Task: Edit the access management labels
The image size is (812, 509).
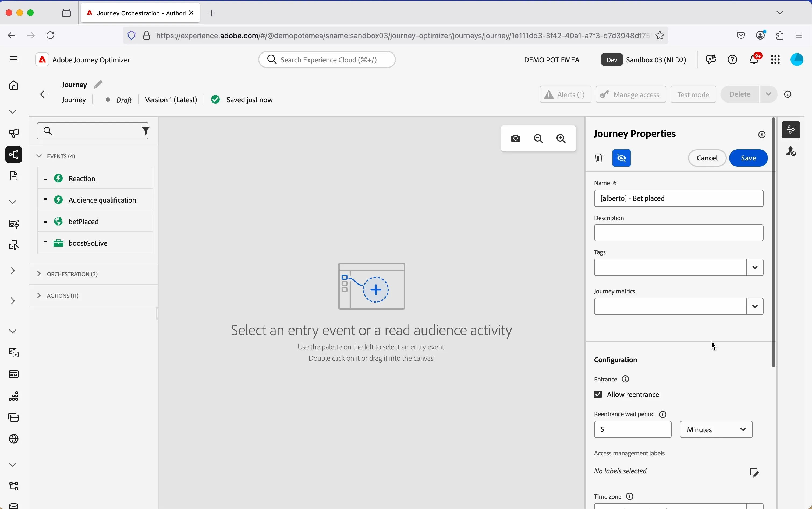Action: (755, 473)
